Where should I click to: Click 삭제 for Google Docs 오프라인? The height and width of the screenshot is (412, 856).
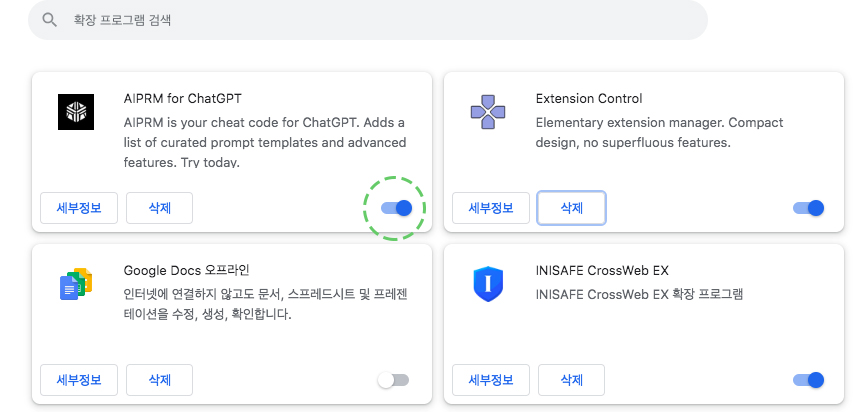point(159,380)
